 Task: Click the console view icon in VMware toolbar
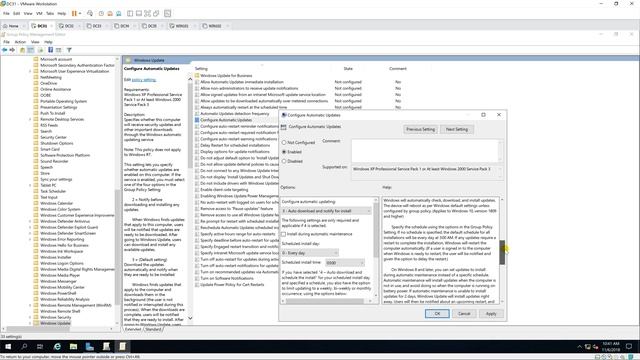click(167, 13)
